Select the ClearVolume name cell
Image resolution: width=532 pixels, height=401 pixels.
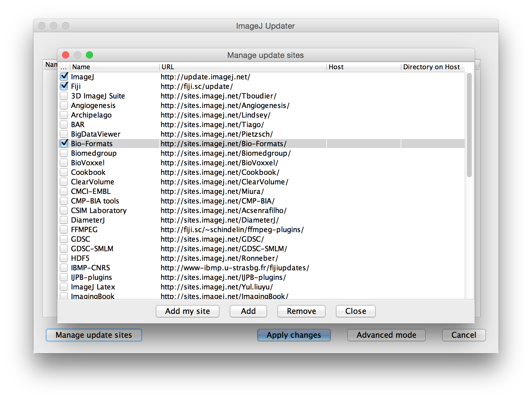tap(115, 182)
